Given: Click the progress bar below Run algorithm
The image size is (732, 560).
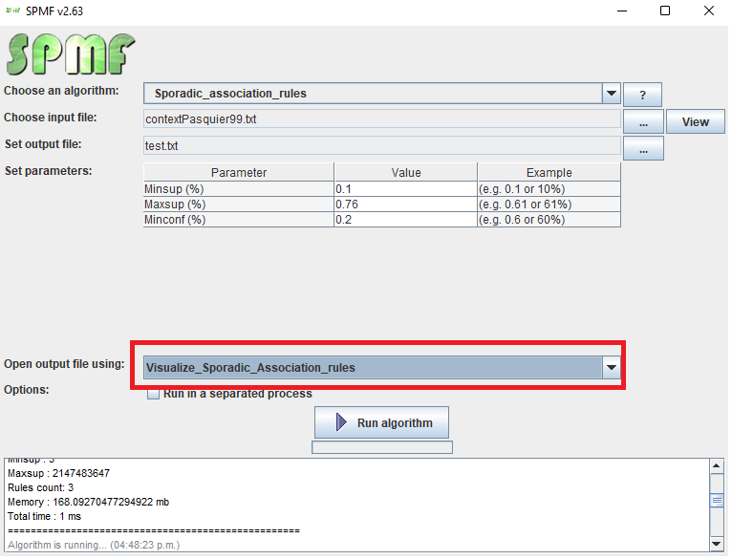Looking at the screenshot, I should click(x=381, y=447).
